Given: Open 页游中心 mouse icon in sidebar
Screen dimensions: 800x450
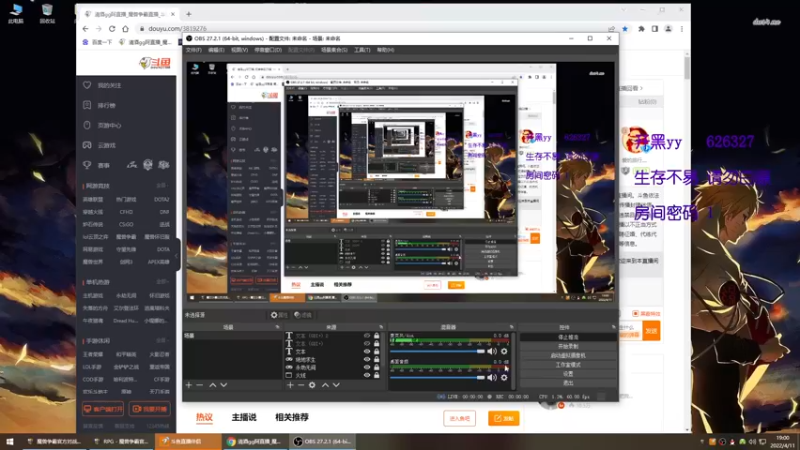Looking at the screenshot, I should click(87, 125).
